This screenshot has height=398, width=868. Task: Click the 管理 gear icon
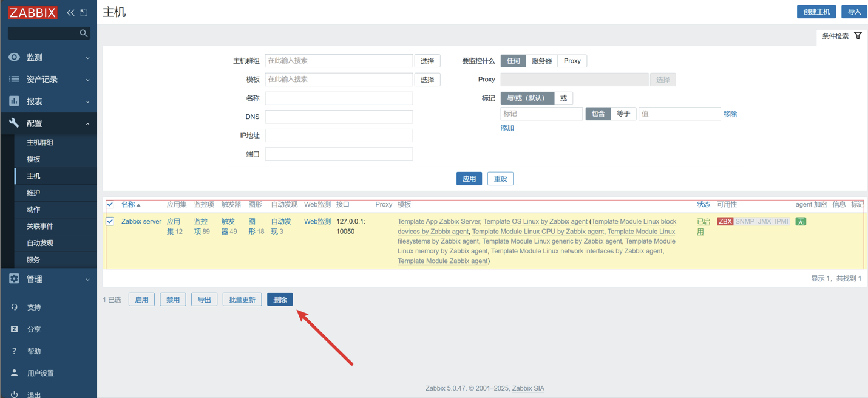(x=14, y=278)
